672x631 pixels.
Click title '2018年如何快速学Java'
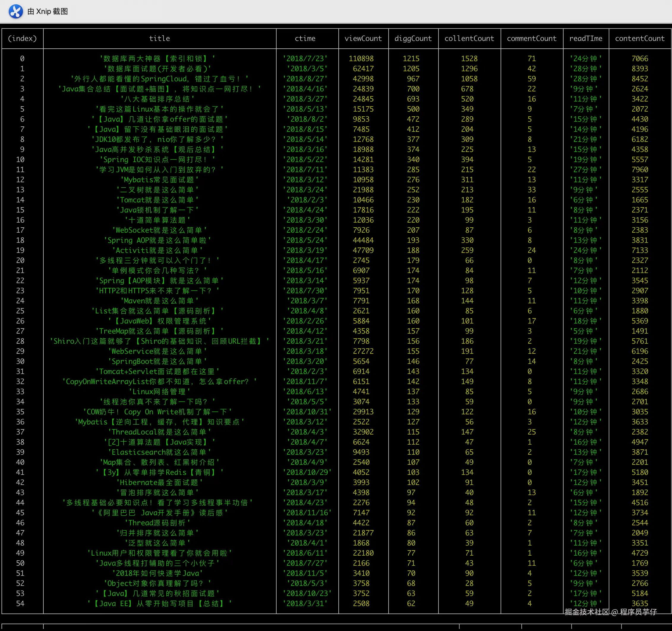click(x=157, y=573)
